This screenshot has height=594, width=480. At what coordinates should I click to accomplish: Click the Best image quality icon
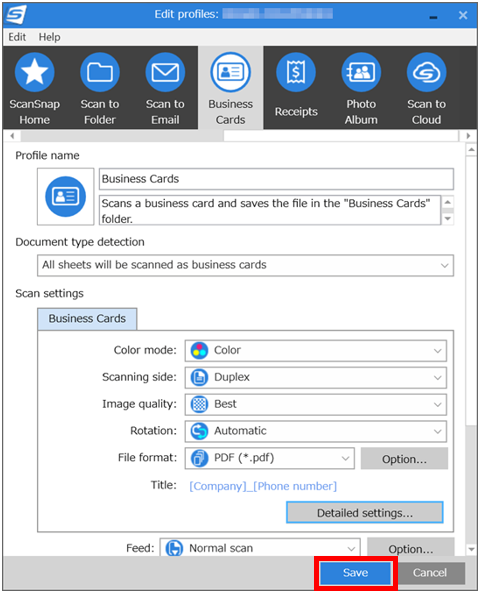(x=199, y=404)
